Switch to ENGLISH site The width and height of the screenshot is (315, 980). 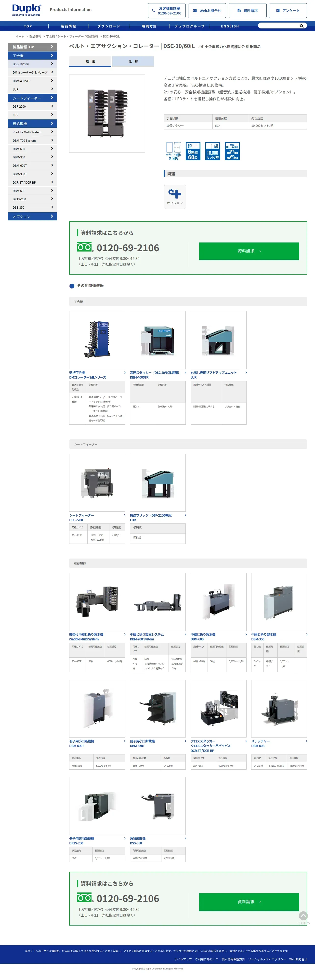click(230, 26)
